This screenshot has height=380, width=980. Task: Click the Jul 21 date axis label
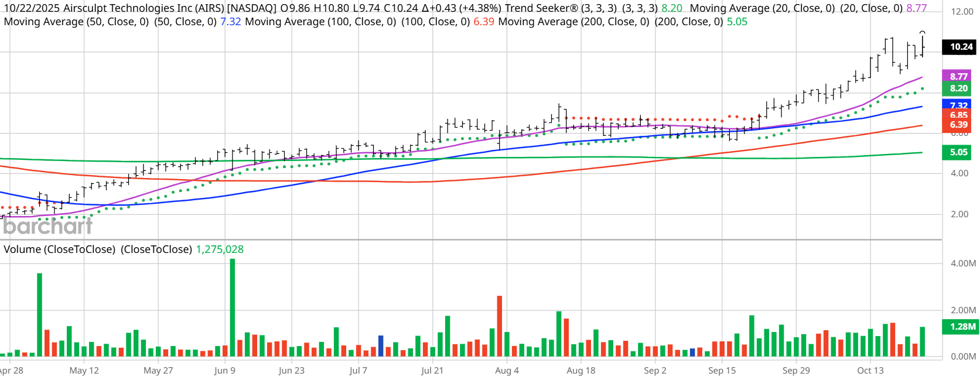[432, 370]
